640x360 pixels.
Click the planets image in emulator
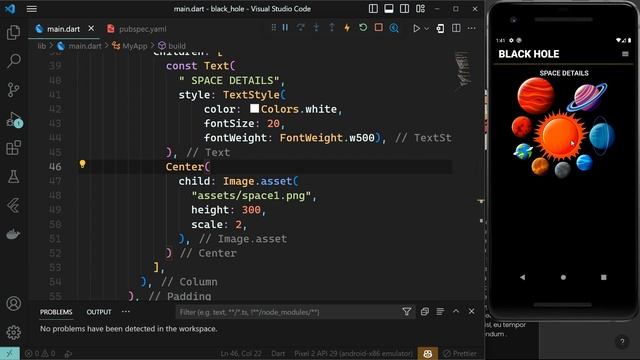[x=563, y=128]
